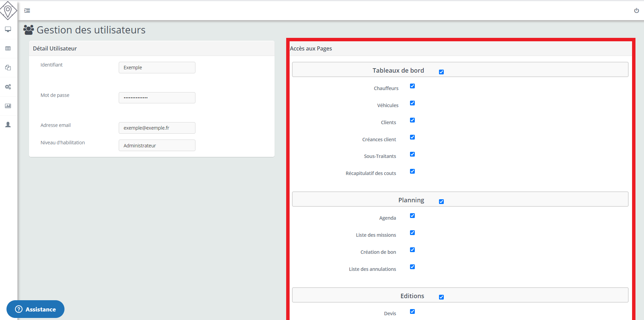Image resolution: width=644 pixels, height=320 pixels.
Task: Click the location pin logo icon
Action: click(x=8, y=10)
